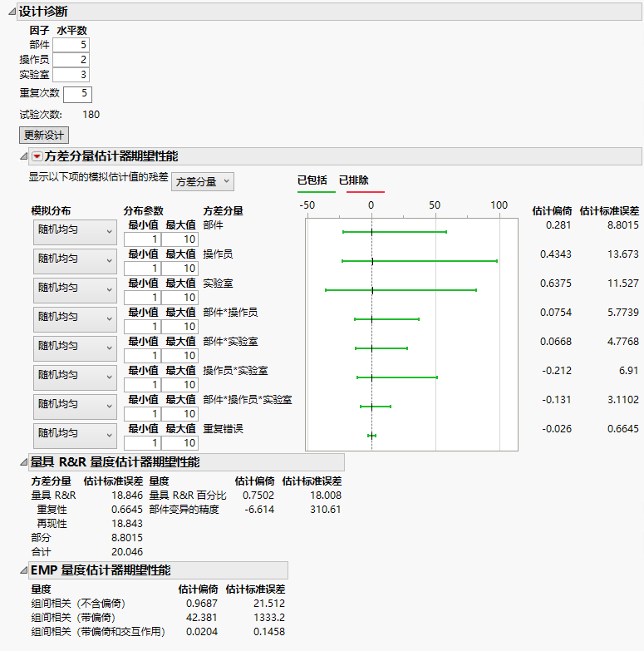The height and width of the screenshot is (651, 644).
Task: Click the 更新设计 button
Action: pos(44,136)
